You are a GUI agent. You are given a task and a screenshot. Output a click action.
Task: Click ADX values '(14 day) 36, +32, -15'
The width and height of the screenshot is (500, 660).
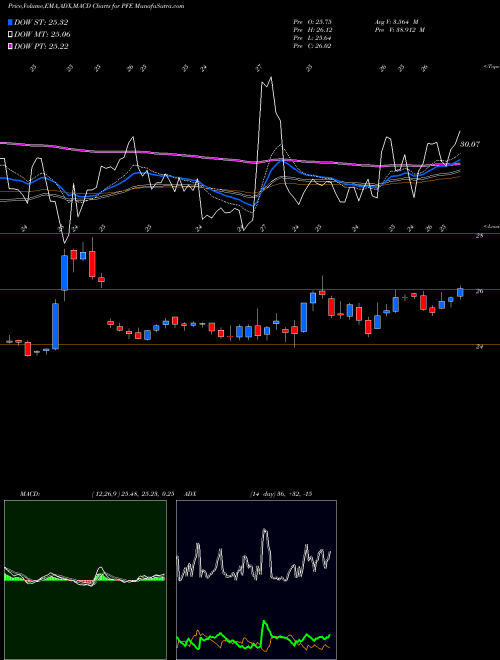tap(281, 494)
